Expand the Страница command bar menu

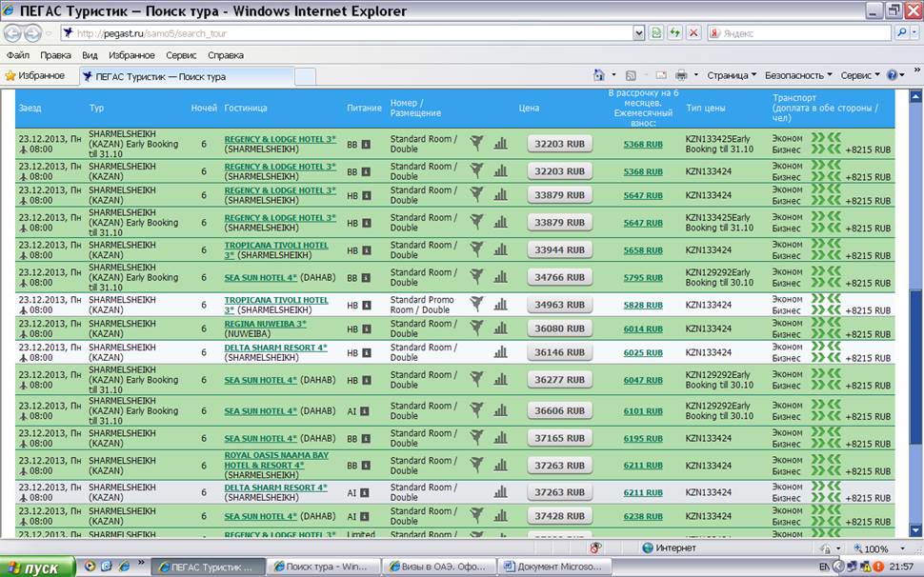(x=732, y=75)
